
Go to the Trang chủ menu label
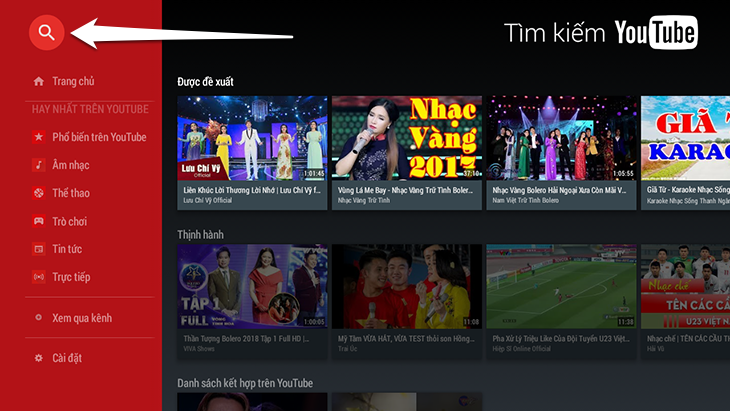pyautogui.click(x=73, y=81)
